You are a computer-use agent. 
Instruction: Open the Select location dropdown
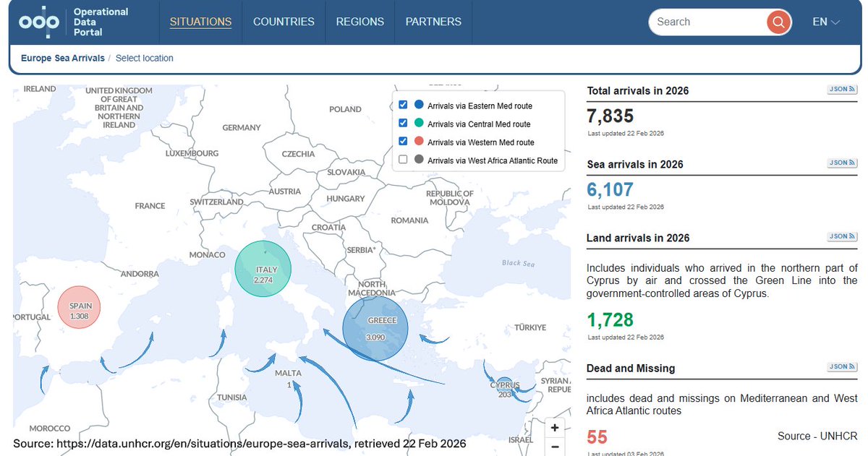(x=145, y=58)
